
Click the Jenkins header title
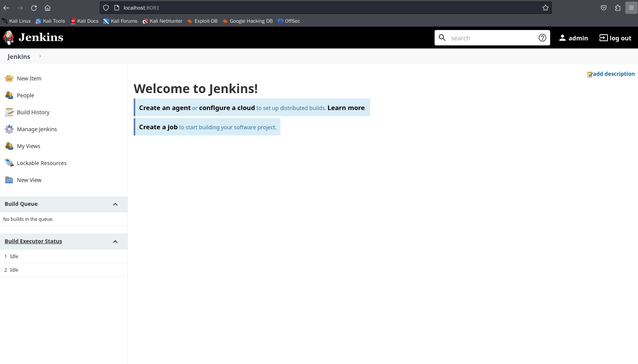coord(41,37)
